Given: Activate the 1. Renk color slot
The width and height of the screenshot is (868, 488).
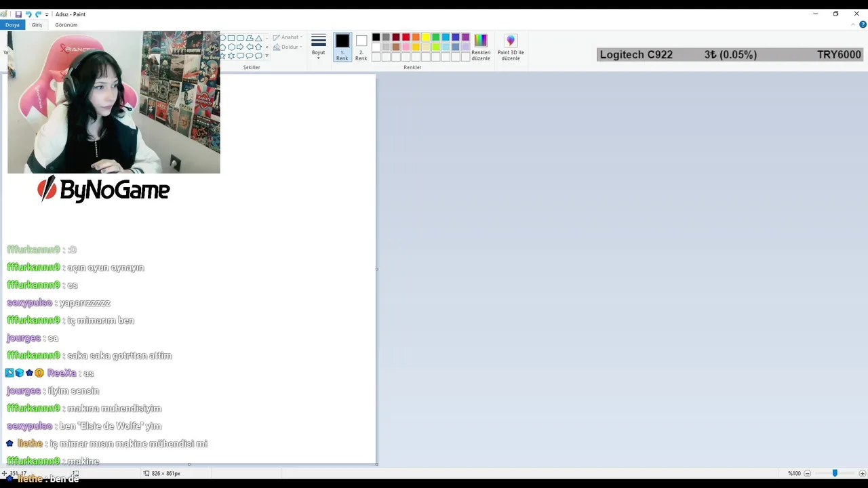Looking at the screenshot, I should 342,47.
